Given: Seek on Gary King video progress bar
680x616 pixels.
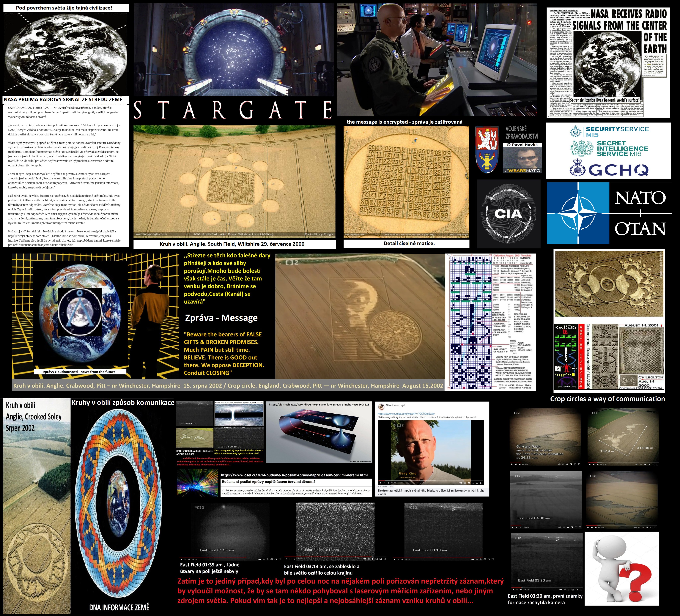Looking at the screenshot, I should [x=431, y=480].
